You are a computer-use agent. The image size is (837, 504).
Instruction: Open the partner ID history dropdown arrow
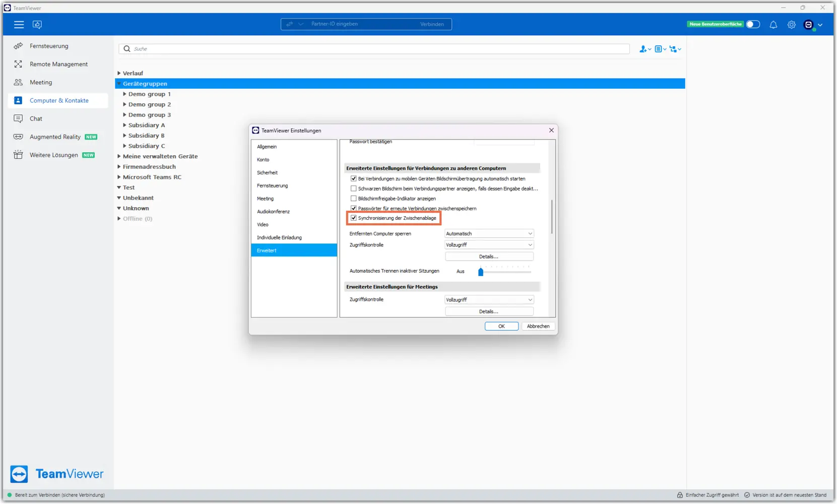(x=301, y=24)
